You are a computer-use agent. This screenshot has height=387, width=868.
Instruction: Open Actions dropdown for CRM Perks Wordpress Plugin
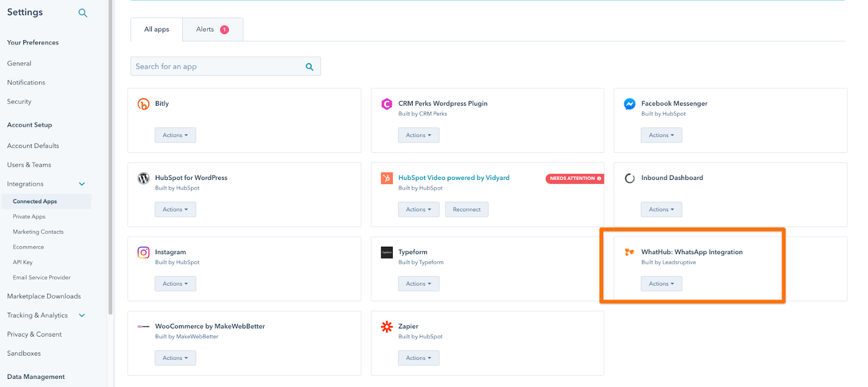pyautogui.click(x=418, y=135)
